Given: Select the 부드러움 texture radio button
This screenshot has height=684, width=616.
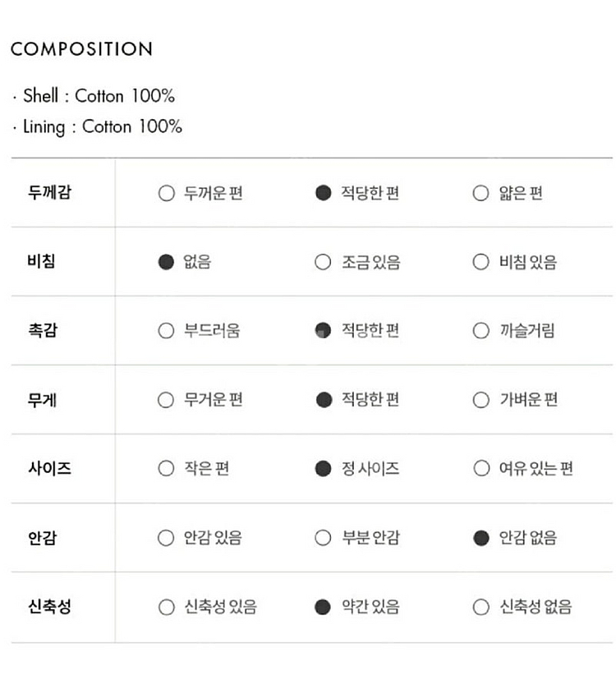Looking at the screenshot, I should pyautogui.click(x=167, y=332).
